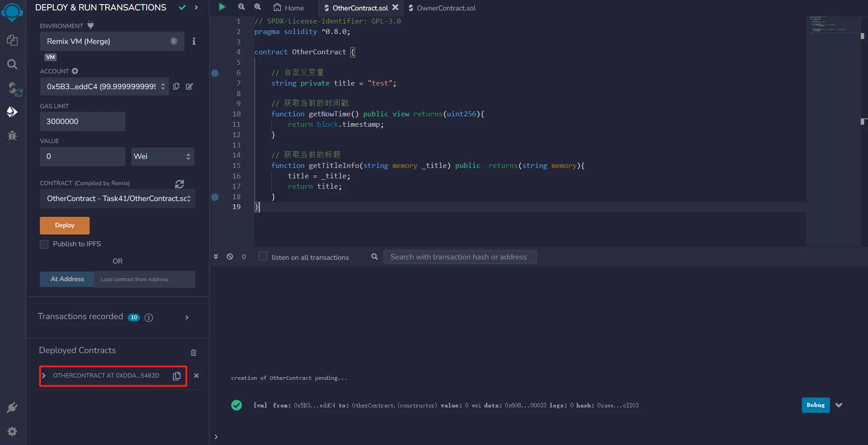Click the green run script play icon
This screenshot has width=868, height=445.
click(222, 7)
